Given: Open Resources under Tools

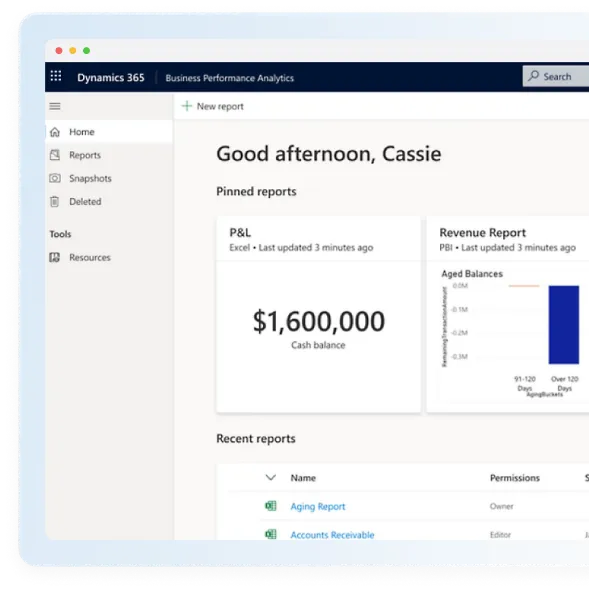Looking at the screenshot, I should pos(109,257).
